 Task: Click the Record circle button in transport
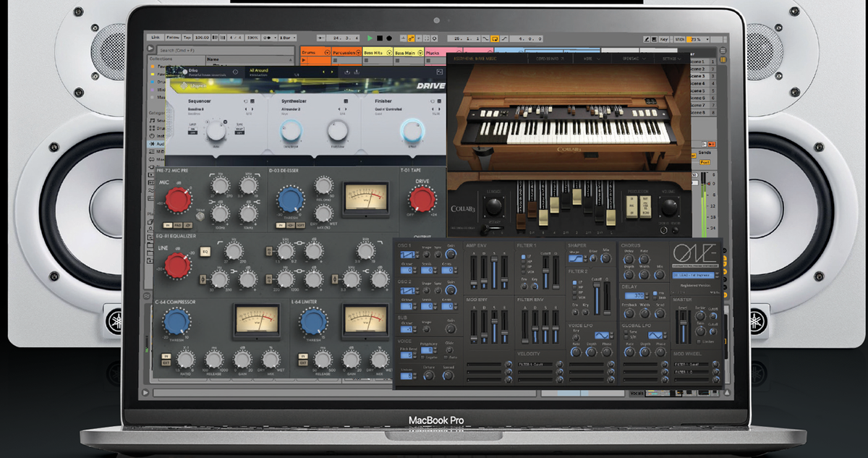click(389, 38)
